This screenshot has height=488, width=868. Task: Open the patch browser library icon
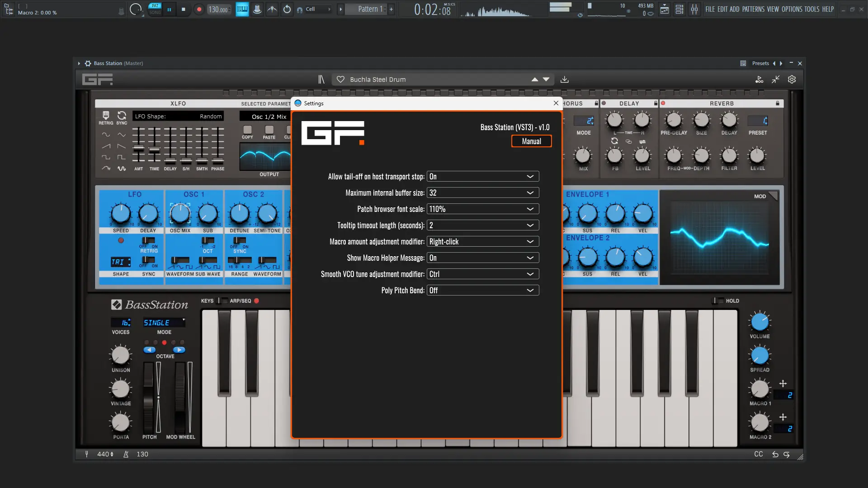(321, 80)
